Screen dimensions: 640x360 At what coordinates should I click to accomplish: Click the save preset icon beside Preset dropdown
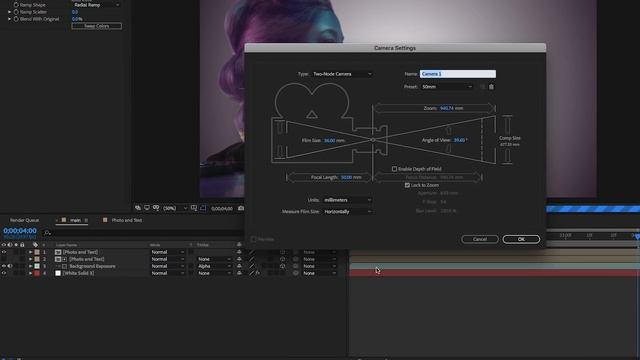coord(482,87)
